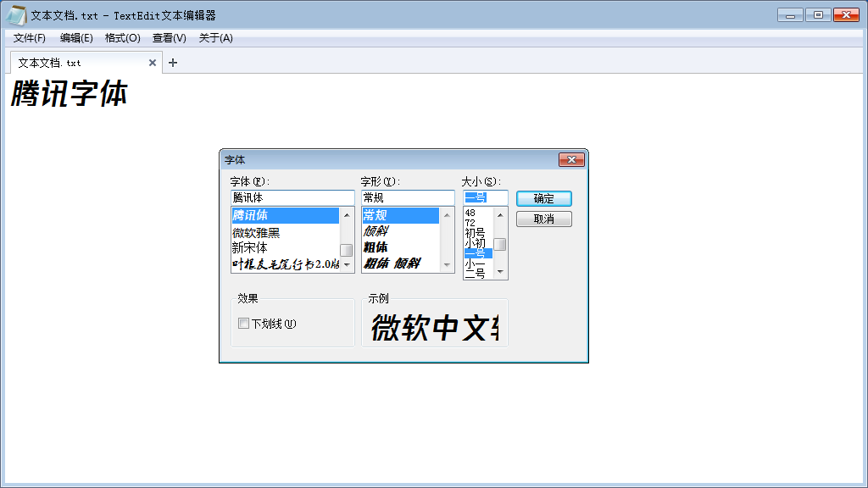Close the TextEdit main window
868x488 pixels.
[x=847, y=15]
